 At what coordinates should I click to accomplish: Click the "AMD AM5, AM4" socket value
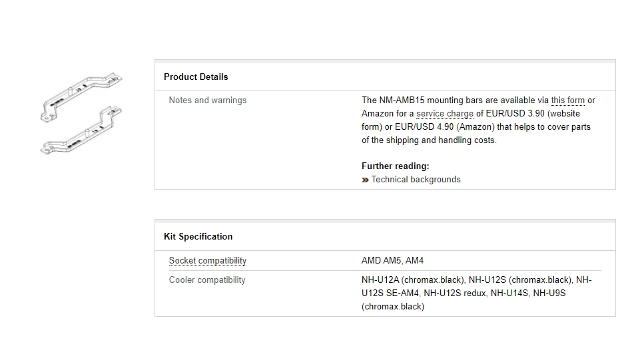click(x=392, y=261)
